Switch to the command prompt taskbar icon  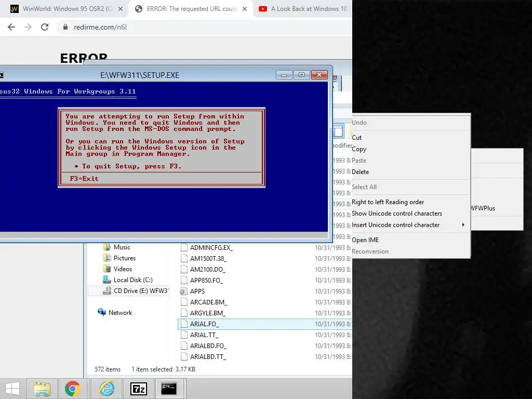[169, 389]
